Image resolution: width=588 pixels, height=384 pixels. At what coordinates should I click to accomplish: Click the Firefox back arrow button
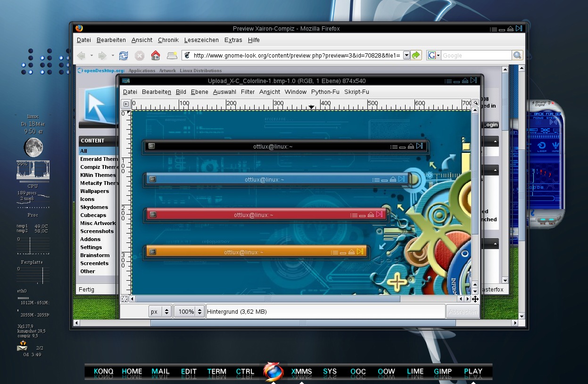[x=81, y=56]
